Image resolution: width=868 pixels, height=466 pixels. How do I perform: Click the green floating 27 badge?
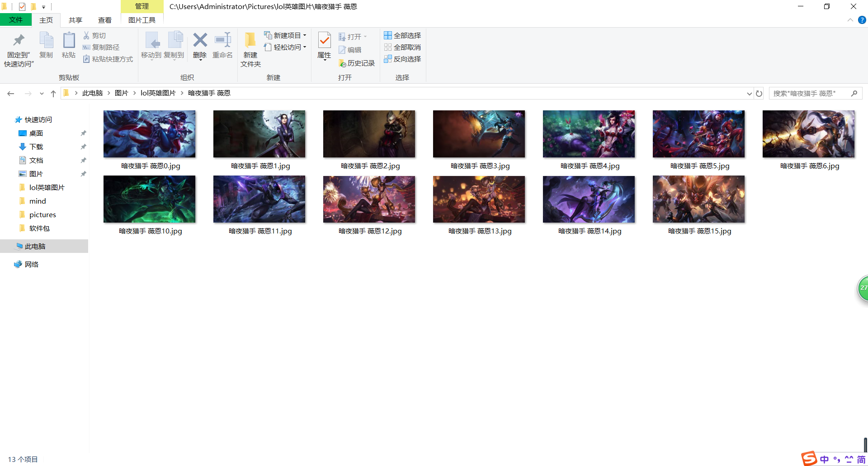(x=863, y=288)
